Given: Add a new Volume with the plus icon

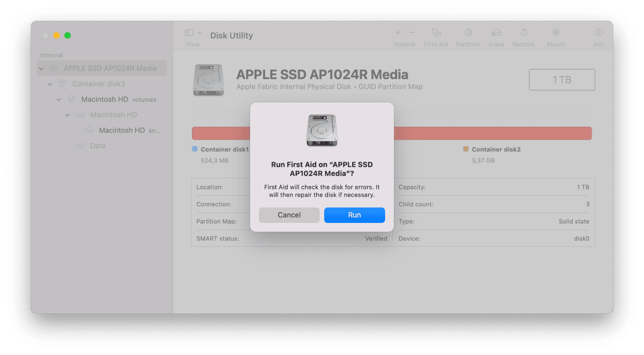Looking at the screenshot, I should pos(397,33).
